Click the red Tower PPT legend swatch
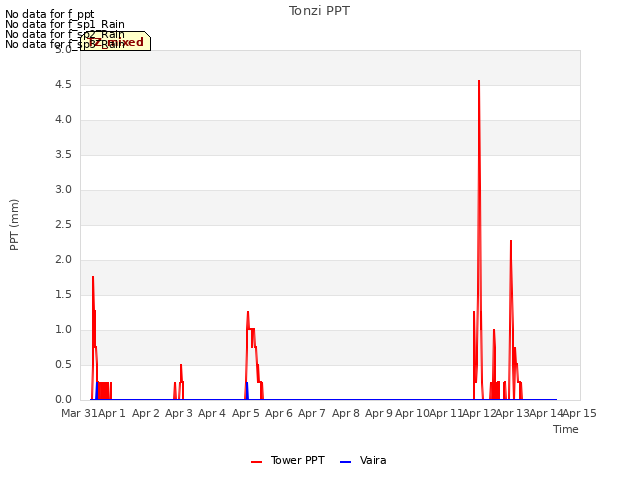This screenshot has width=640, height=480. tap(256, 462)
